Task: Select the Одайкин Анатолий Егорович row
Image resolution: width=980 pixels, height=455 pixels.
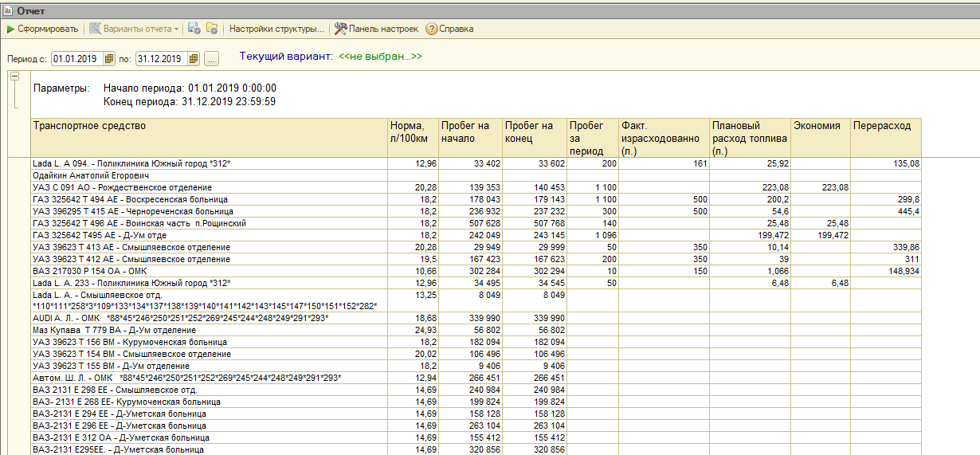Action: [x=92, y=175]
